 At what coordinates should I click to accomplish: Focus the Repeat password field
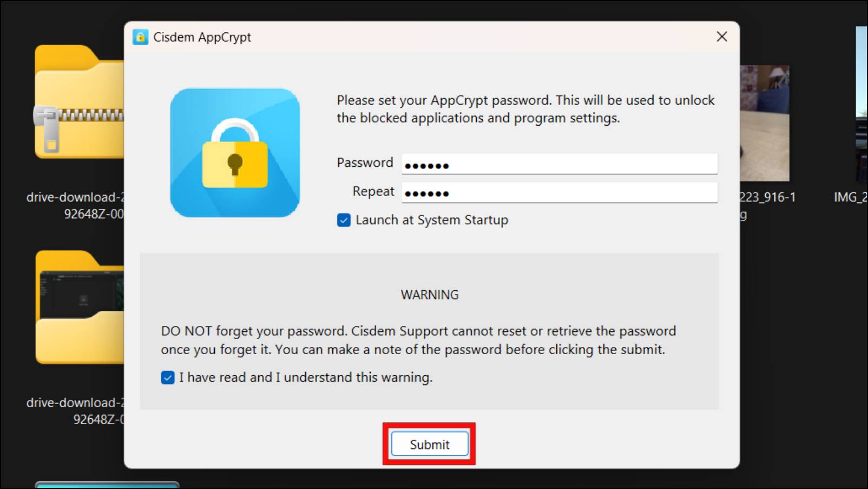coord(560,192)
